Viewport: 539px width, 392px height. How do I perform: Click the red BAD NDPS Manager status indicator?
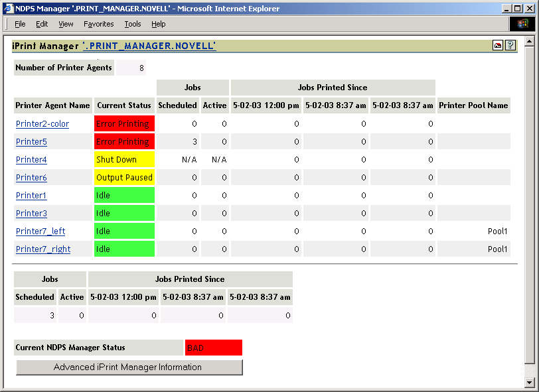click(213, 347)
